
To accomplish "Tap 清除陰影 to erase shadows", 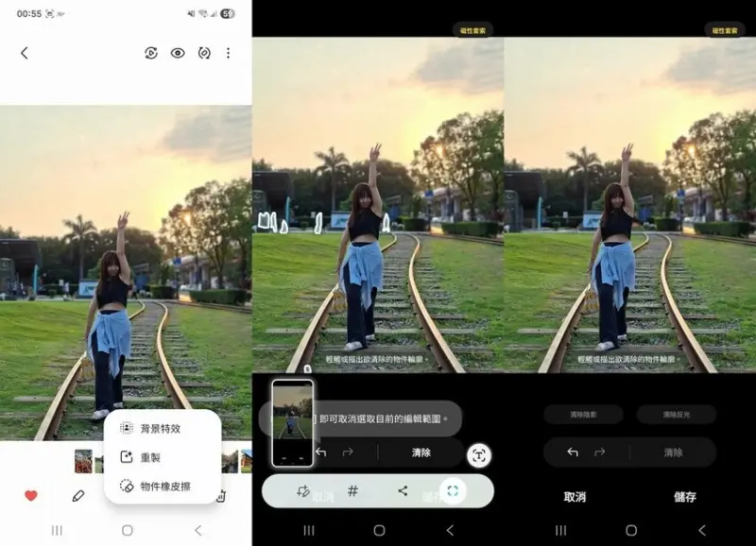I will click(x=584, y=414).
